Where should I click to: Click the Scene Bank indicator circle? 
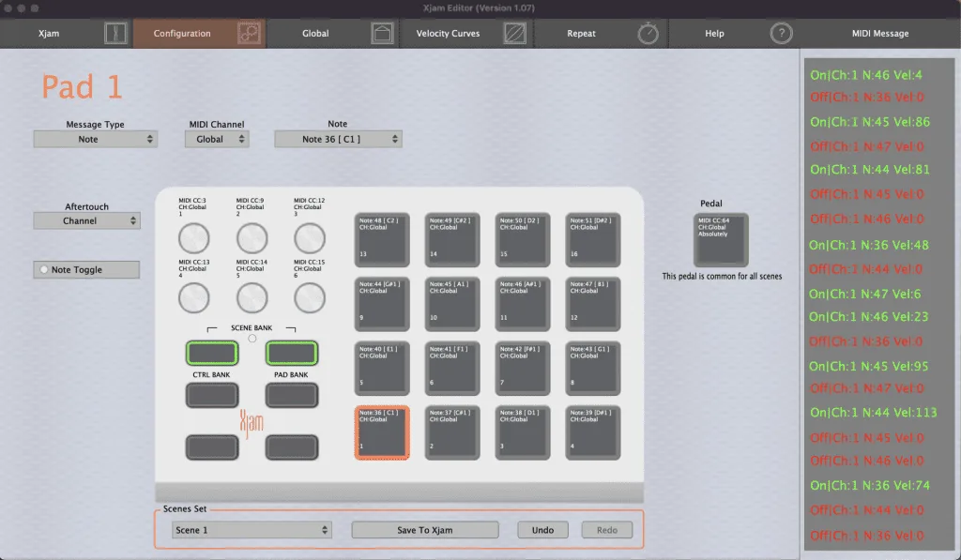coord(252,339)
